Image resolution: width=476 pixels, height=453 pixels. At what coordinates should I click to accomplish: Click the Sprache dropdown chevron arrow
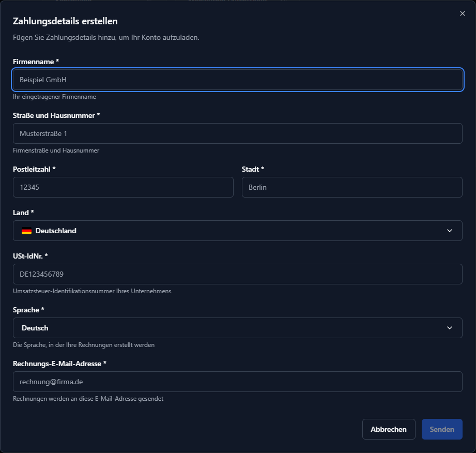(449, 328)
